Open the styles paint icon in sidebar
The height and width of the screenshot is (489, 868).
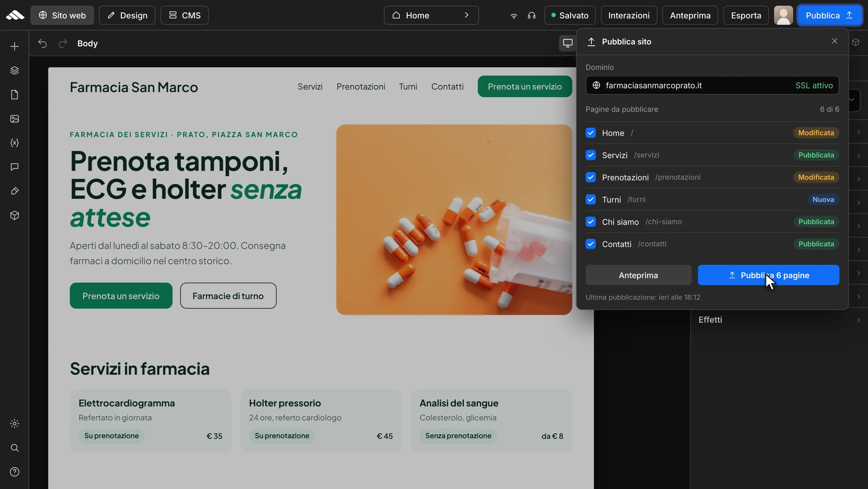click(x=15, y=191)
